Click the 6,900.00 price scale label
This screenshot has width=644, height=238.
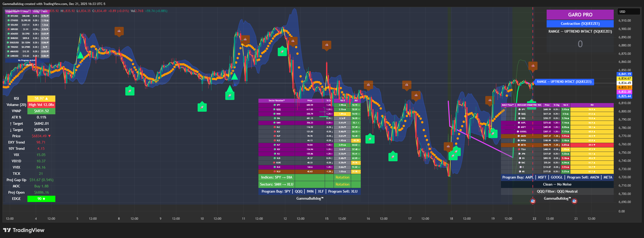625,29
